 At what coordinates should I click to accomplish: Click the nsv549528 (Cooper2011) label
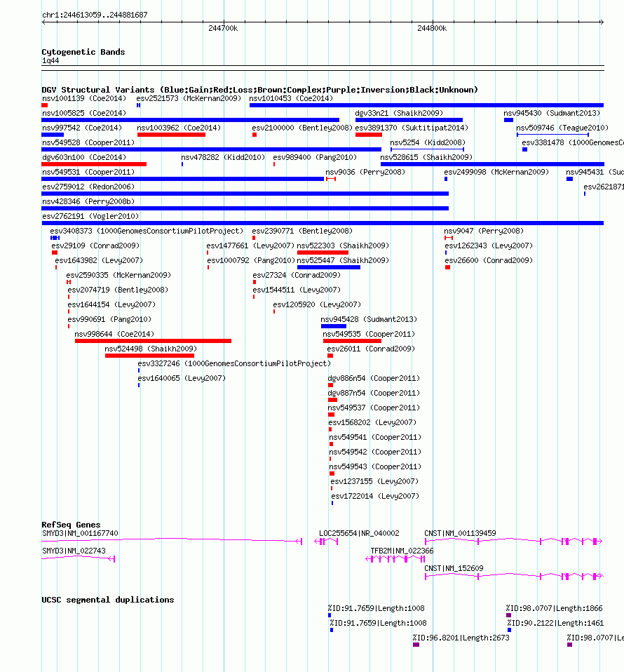click(88, 142)
